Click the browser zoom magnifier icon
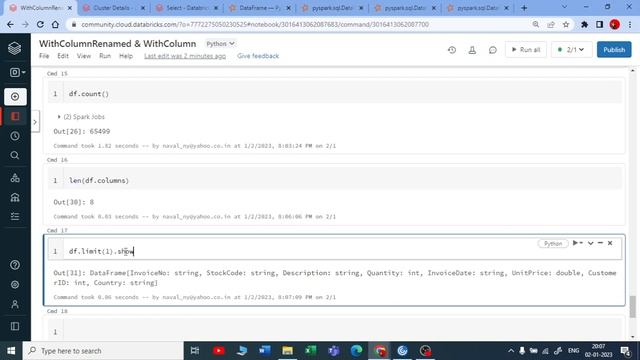The width and height of the screenshot is (640, 360). [x=536, y=24]
